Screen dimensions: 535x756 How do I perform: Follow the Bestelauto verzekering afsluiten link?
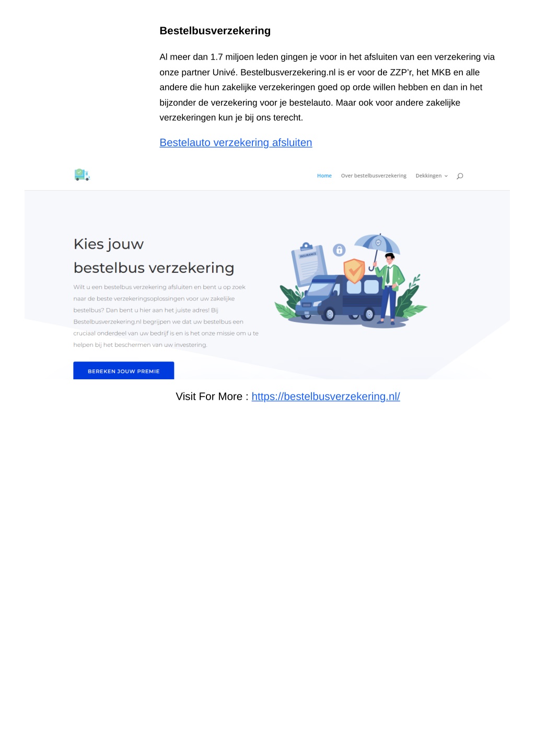(x=236, y=143)
